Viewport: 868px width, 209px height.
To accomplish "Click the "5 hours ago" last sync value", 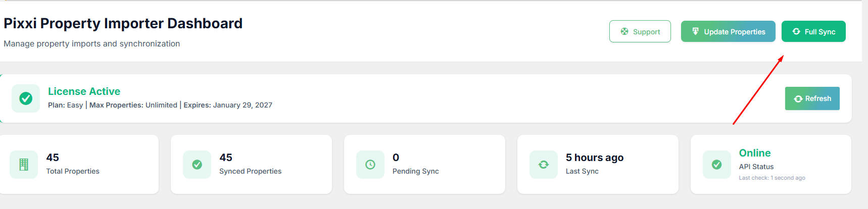I will point(594,158).
